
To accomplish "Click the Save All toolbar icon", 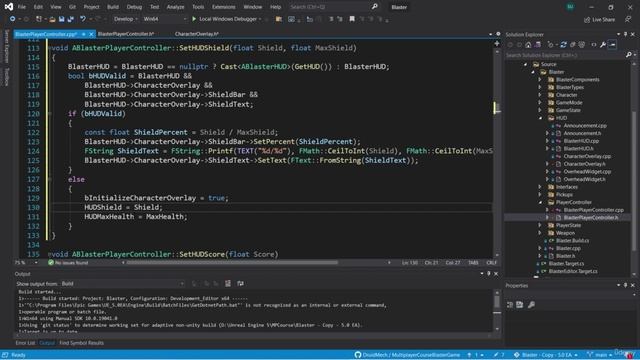I will click(71, 19).
